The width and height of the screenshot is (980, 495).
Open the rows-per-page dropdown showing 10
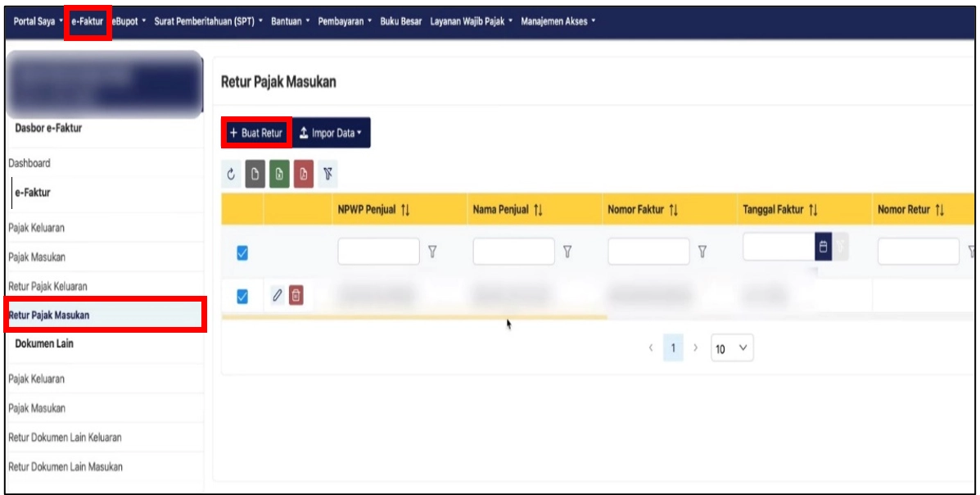click(732, 348)
